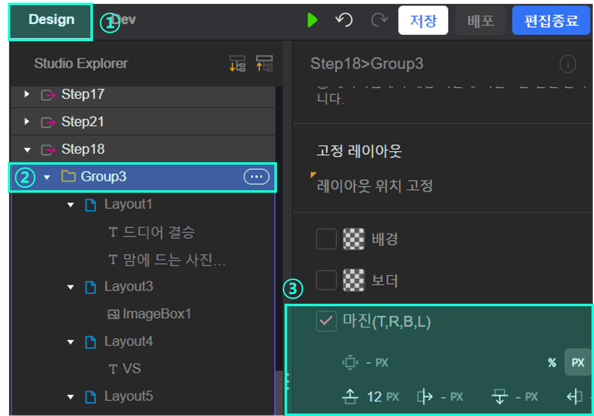This screenshot has height=416, width=594.
Task: Click the ImageBox1 image icon
Action: tap(114, 314)
